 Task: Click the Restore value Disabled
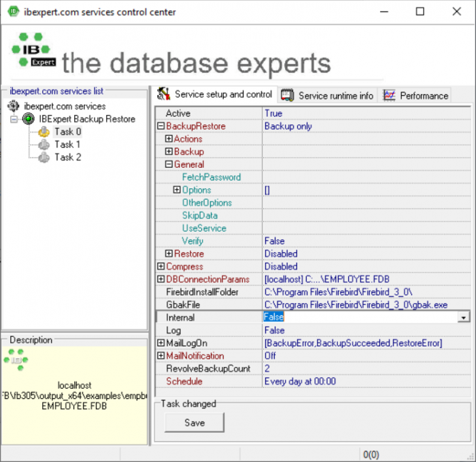click(281, 253)
